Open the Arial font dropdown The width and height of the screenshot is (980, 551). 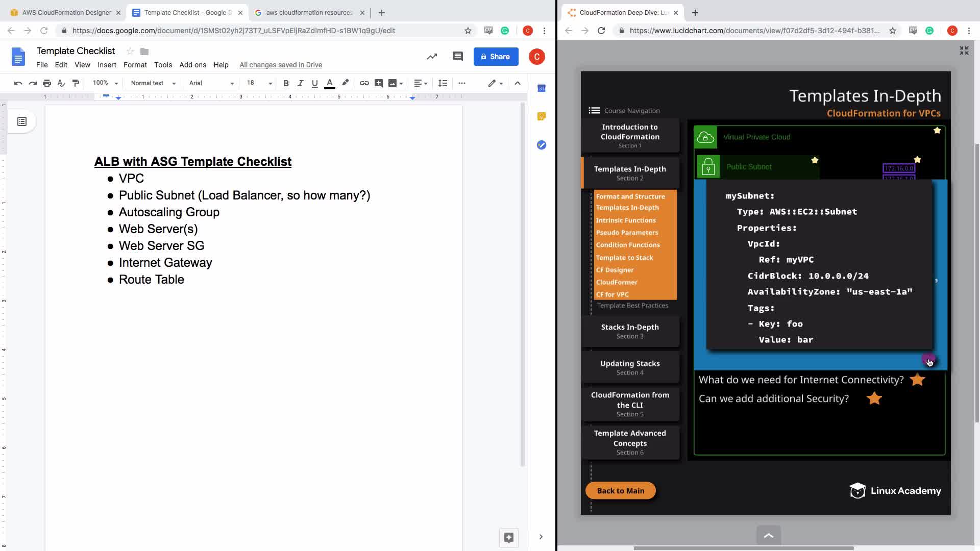pyautogui.click(x=211, y=83)
